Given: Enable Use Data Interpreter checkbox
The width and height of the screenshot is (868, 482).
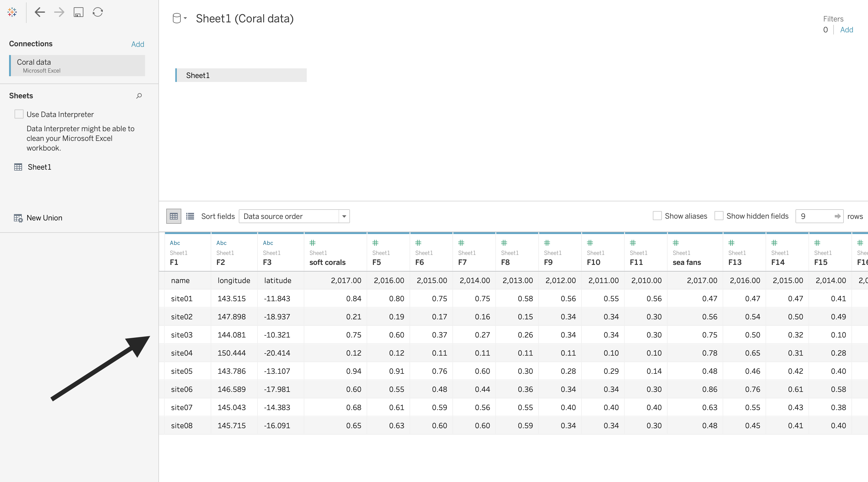Looking at the screenshot, I should click(19, 114).
